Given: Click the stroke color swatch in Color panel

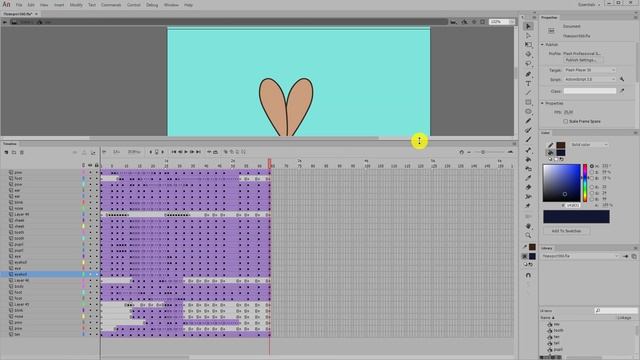Looking at the screenshot, I should point(561,145).
